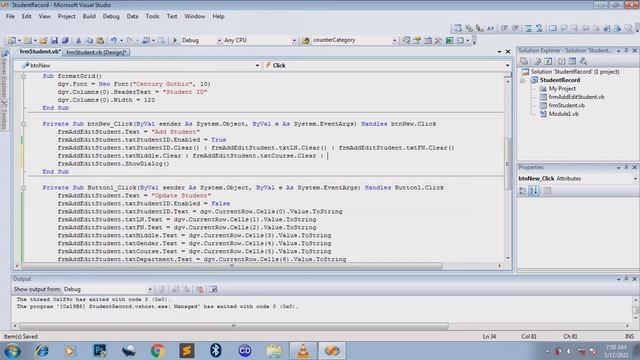This screenshot has width=640, height=360.
Task: Close the active document tab with X
Action: click(x=508, y=52)
